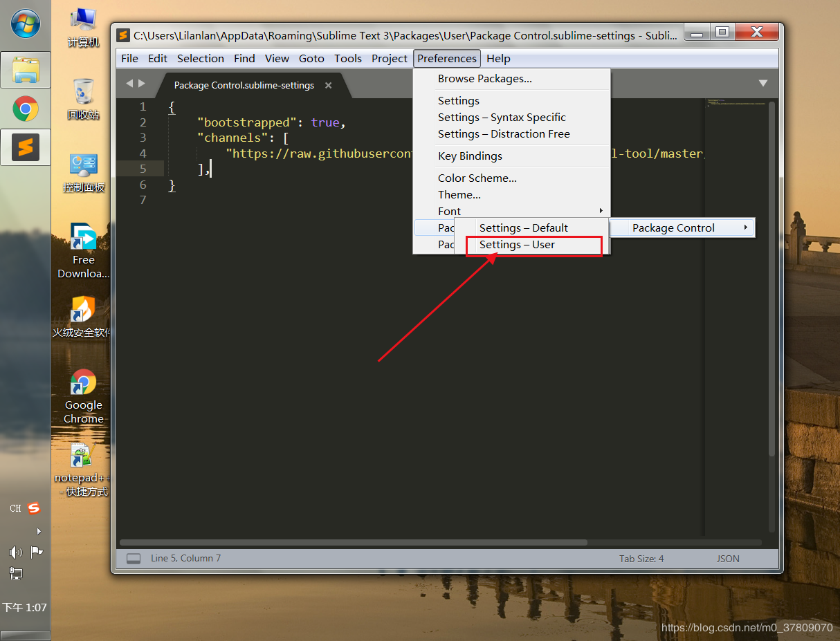Screen dimensions: 840x641
Task: Go to next tab arrow
Action: pos(142,83)
